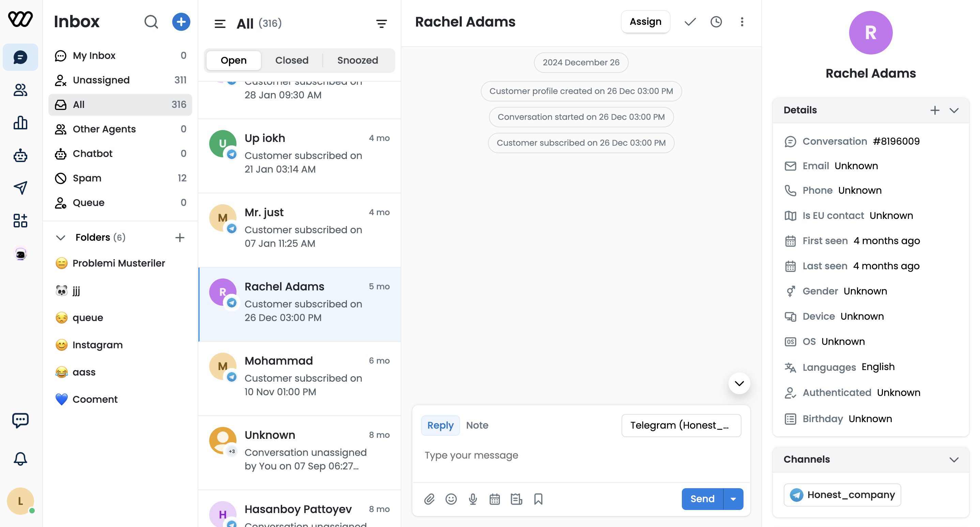Switch to the Closed tab
This screenshot has width=980, height=527.
pos(292,60)
